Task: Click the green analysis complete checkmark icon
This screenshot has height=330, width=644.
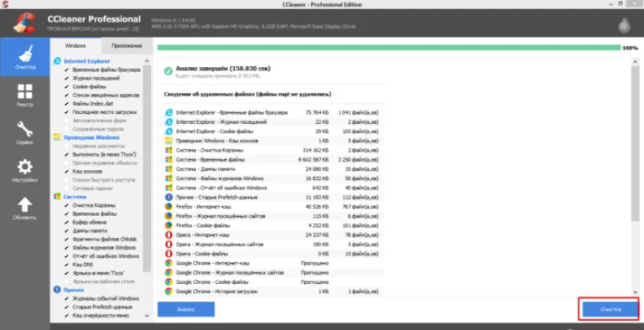Action: click(168, 71)
